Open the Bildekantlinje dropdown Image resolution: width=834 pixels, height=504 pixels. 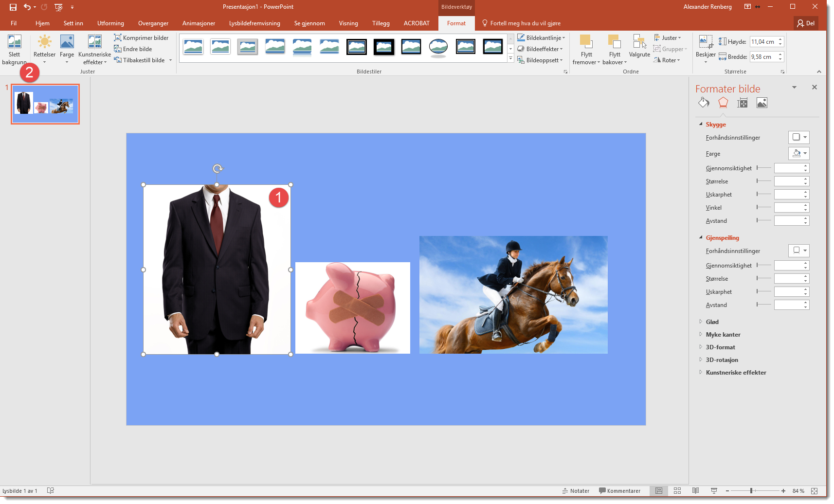tap(541, 37)
